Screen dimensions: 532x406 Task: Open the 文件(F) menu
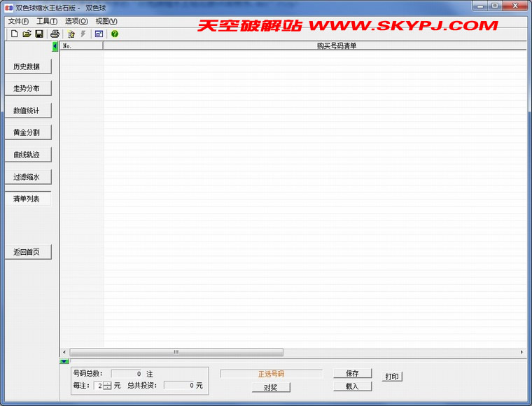[18, 21]
